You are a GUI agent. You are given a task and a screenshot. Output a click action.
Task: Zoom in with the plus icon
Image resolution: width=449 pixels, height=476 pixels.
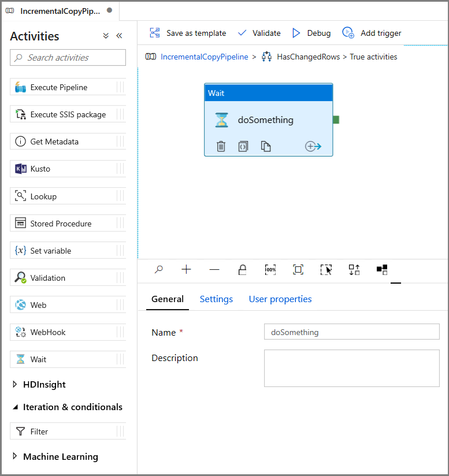[x=186, y=269]
